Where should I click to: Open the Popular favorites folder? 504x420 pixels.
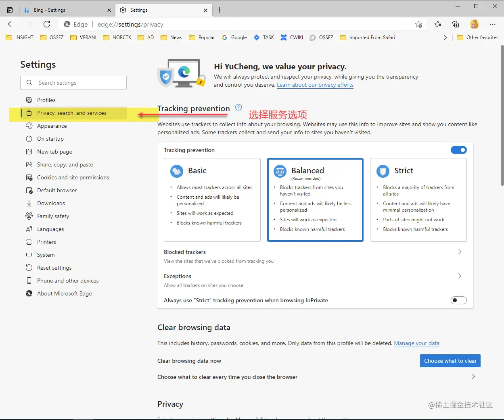pyautogui.click(x=202, y=37)
